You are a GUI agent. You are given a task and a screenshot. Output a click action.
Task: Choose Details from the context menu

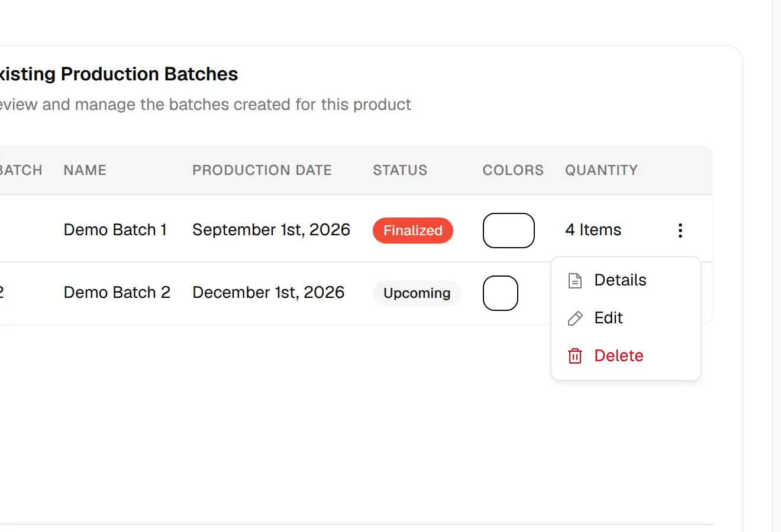[626, 280]
